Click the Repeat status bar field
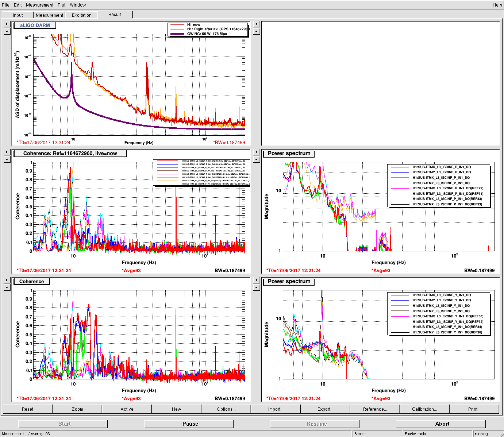Image resolution: width=504 pixels, height=437 pixels. tap(377, 434)
